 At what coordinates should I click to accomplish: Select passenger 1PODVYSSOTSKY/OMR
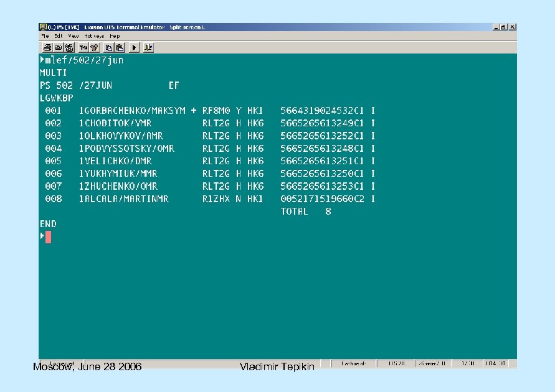[x=126, y=149]
